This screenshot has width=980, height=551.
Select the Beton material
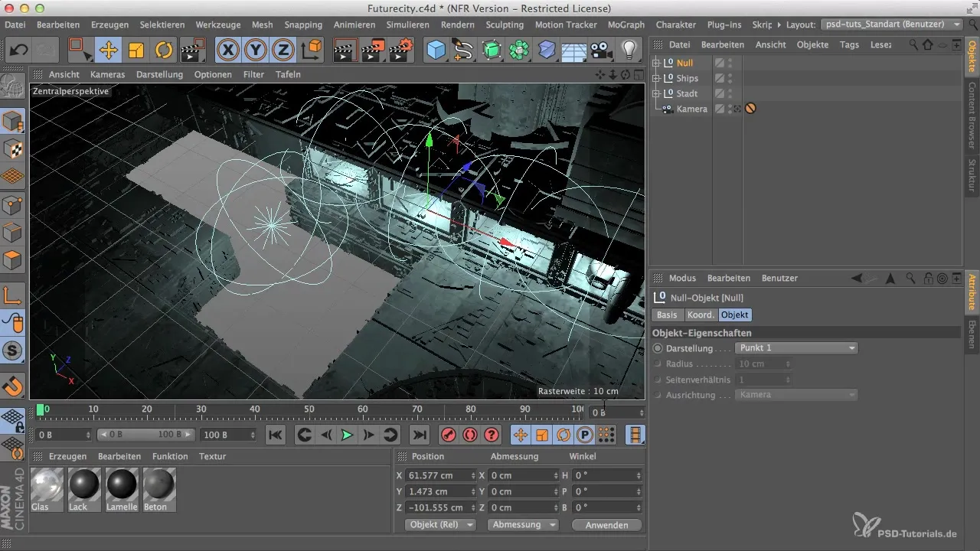pos(159,489)
